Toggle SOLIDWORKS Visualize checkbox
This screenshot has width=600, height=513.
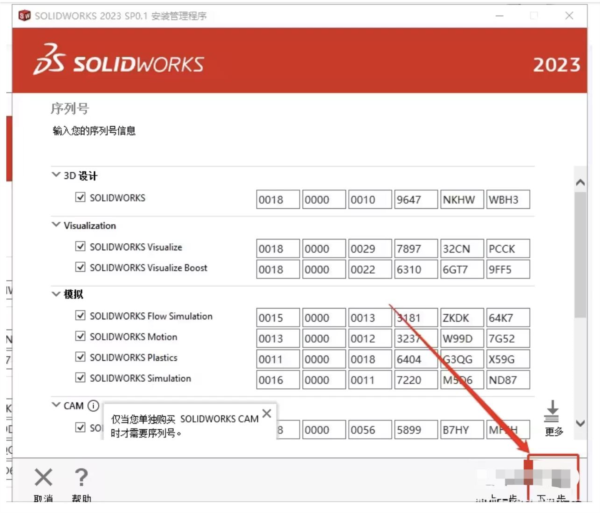[80, 246]
